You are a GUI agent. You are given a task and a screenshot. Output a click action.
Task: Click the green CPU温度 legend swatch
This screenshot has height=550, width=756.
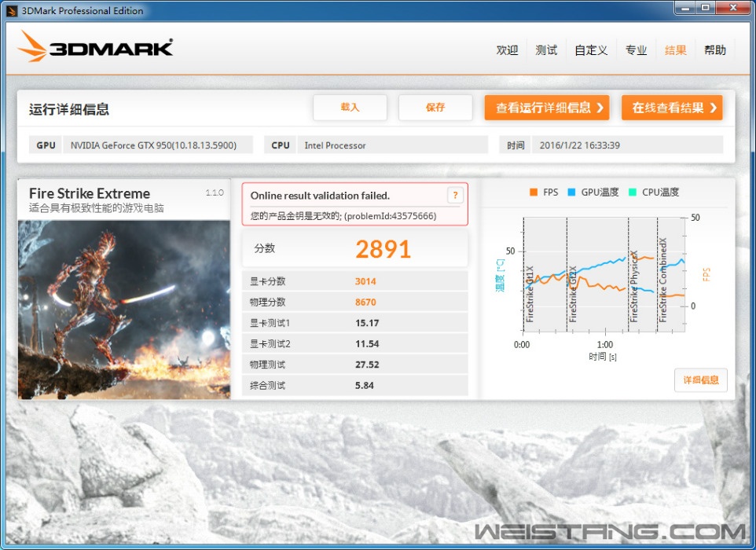click(x=633, y=192)
